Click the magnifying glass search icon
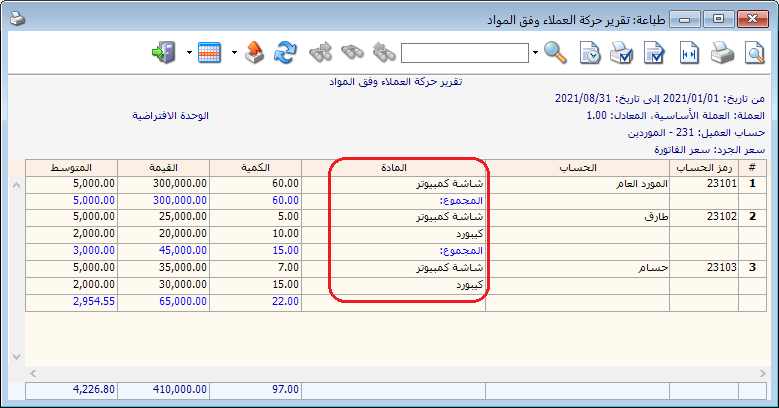The width and height of the screenshot is (779, 408). pos(555,52)
